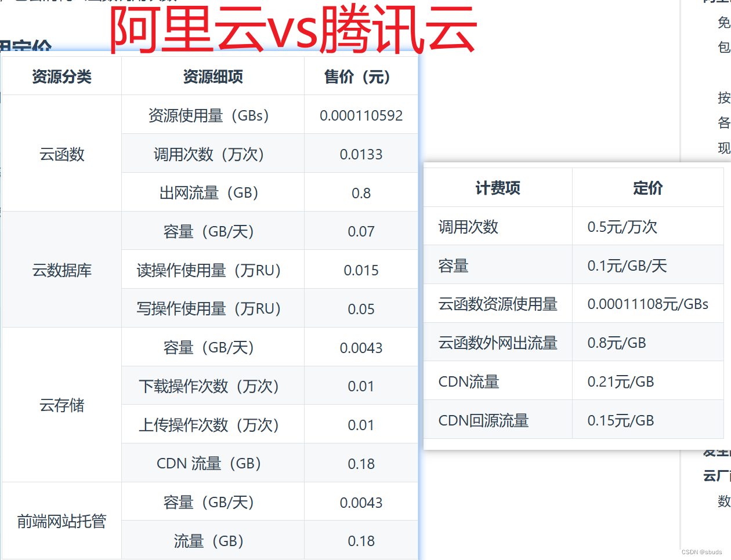The width and height of the screenshot is (731, 560).
Task: Click the 0.15元/GB price
Action: coord(621,420)
